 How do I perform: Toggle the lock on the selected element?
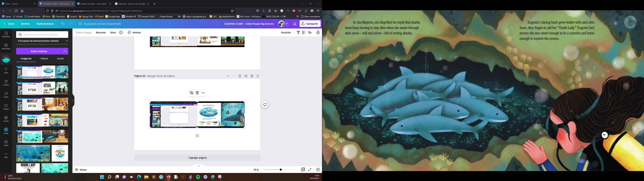coord(318,33)
